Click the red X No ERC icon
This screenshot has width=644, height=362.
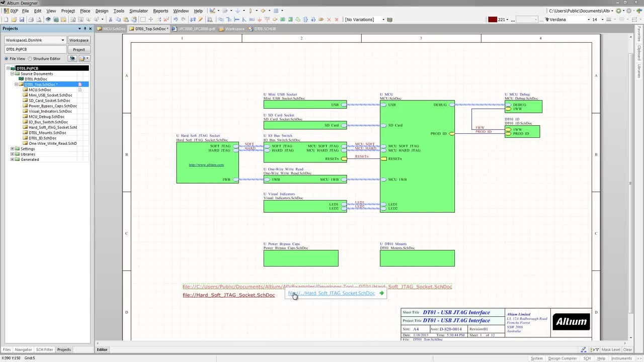point(329,20)
